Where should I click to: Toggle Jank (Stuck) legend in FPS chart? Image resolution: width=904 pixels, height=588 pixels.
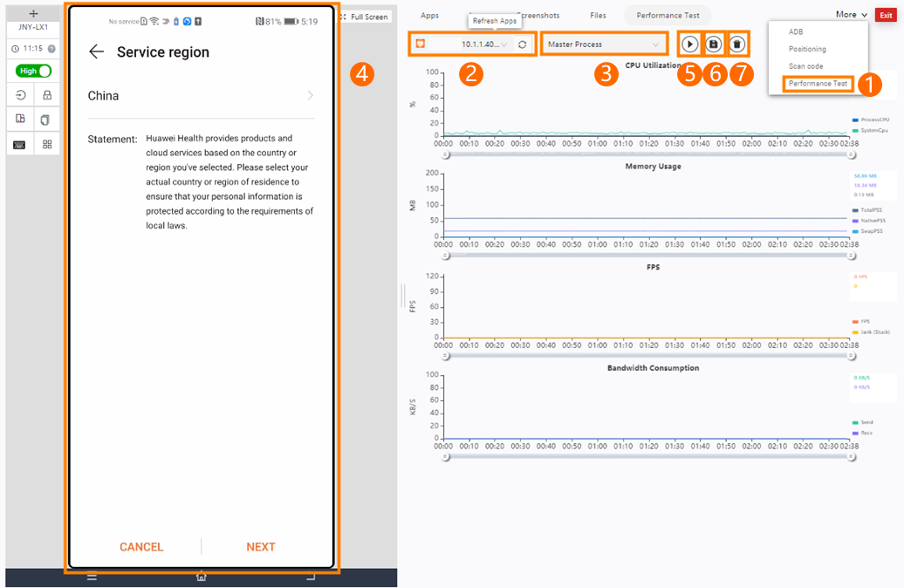coord(871,332)
